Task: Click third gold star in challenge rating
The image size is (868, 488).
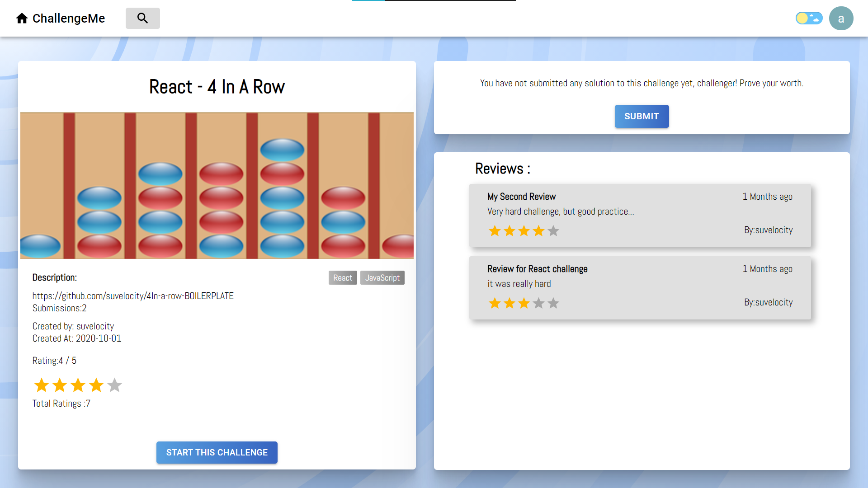Action: click(78, 385)
